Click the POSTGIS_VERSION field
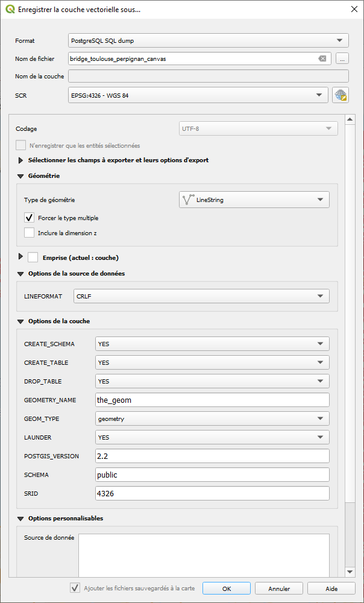 [x=212, y=456]
